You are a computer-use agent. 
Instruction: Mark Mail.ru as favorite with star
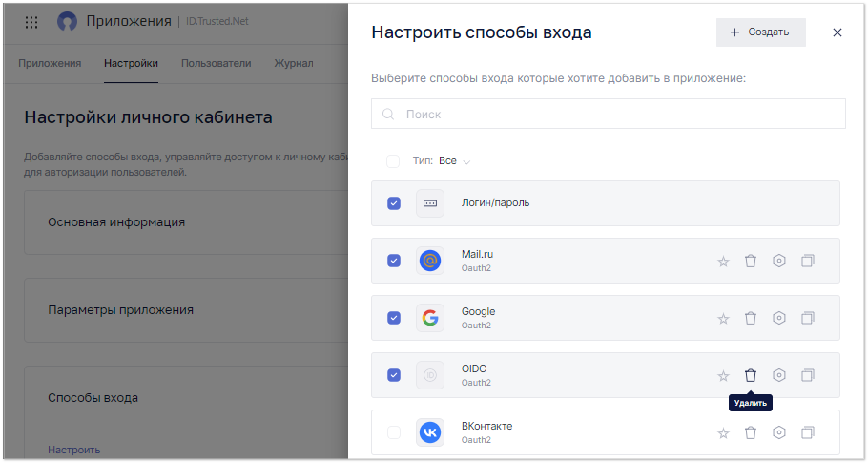point(723,261)
